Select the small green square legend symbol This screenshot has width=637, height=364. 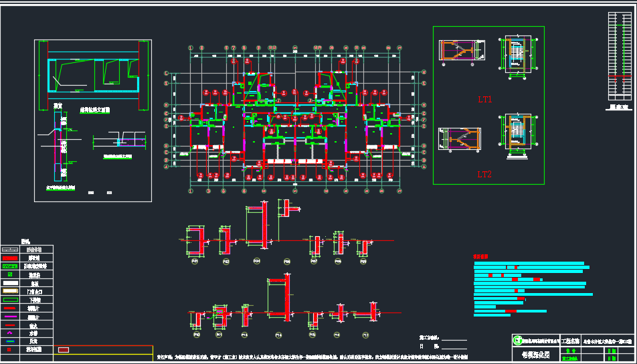10,274
